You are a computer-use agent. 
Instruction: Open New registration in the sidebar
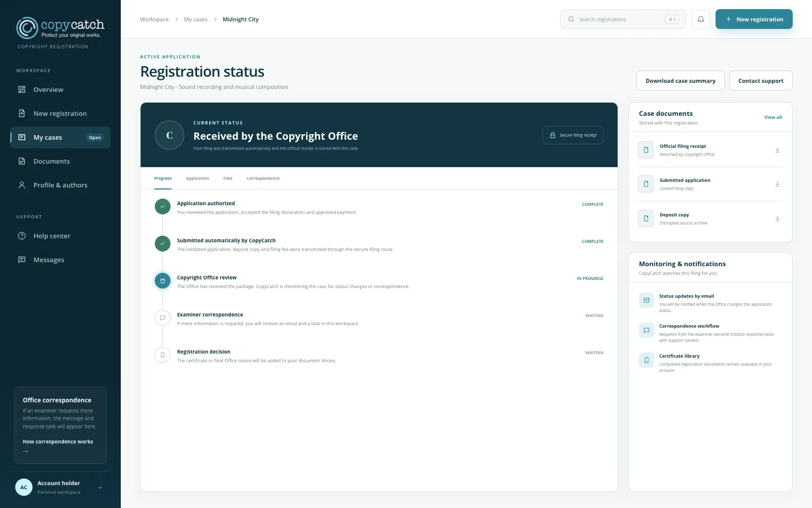60,113
